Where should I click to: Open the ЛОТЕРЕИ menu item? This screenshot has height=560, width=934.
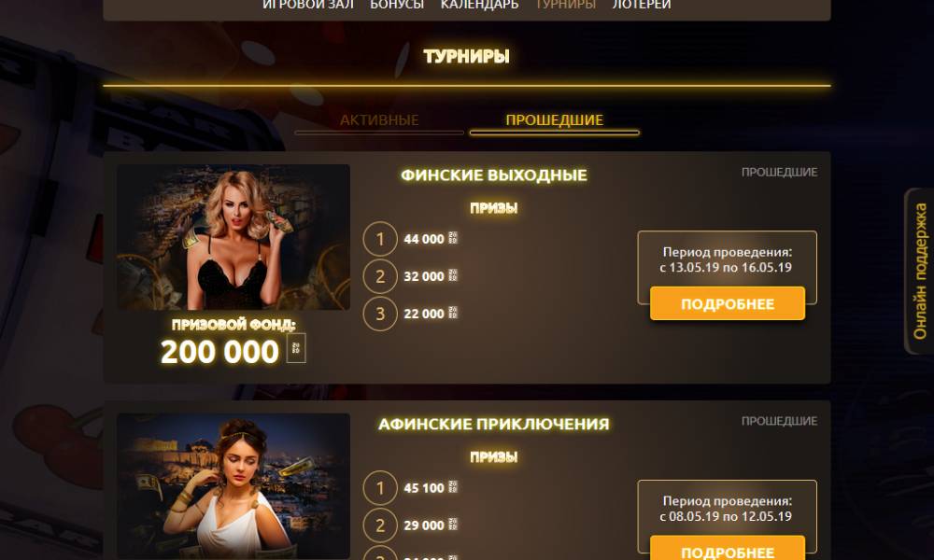642,5
